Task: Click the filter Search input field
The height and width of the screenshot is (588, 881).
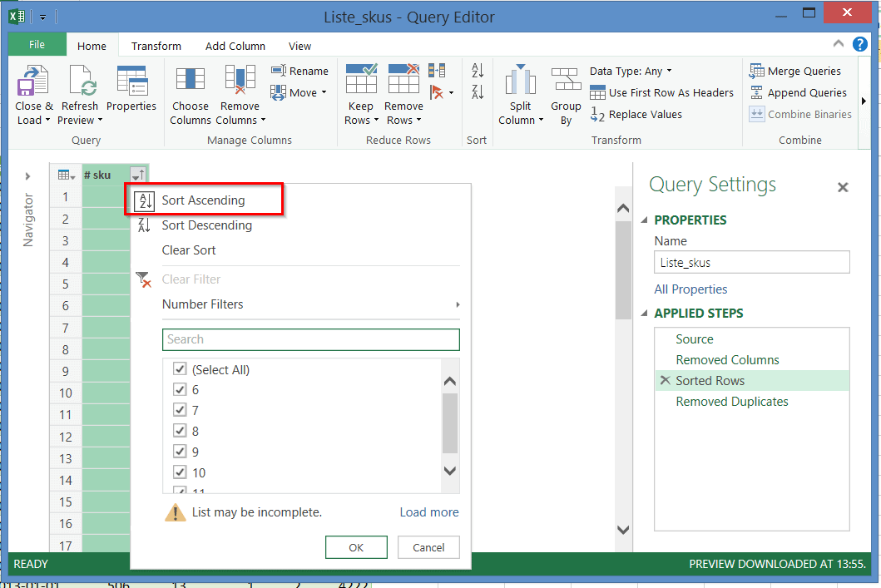Action: pyautogui.click(x=310, y=339)
